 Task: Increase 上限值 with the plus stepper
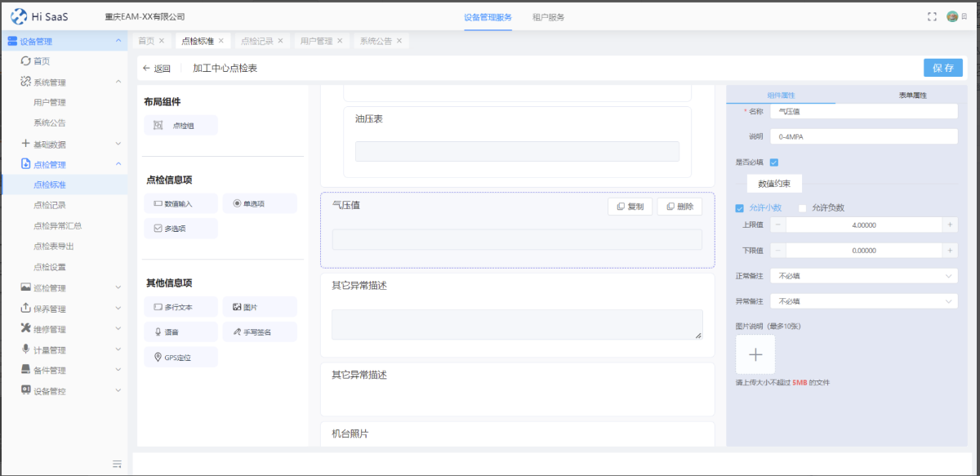click(x=950, y=225)
